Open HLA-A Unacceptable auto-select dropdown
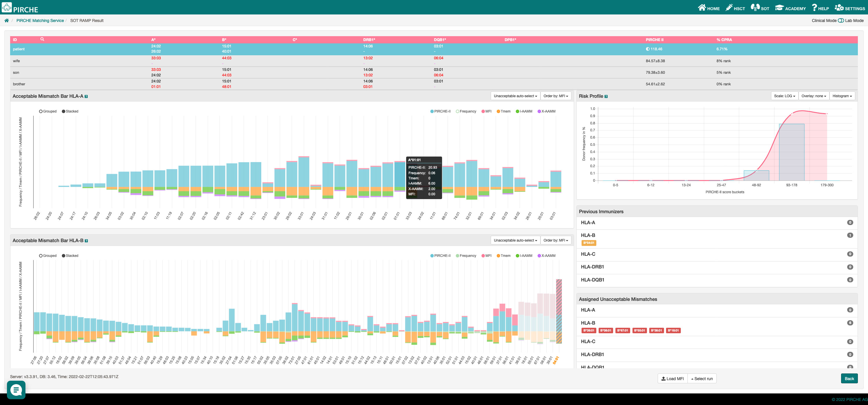The image size is (868, 405). [x=515, y=96]
